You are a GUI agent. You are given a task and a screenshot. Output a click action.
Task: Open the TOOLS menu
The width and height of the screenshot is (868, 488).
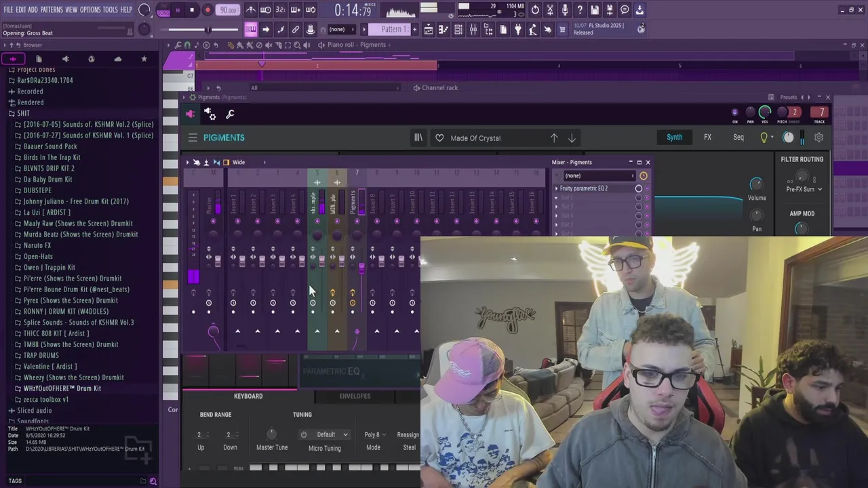[x=110, y=9]
